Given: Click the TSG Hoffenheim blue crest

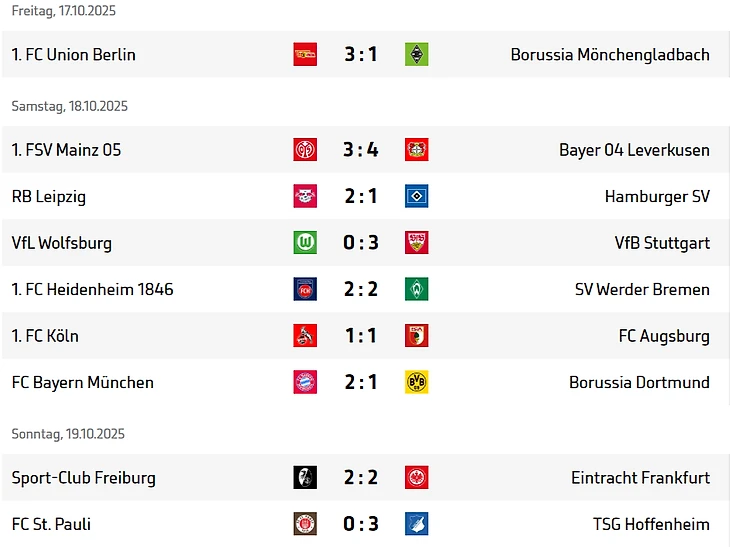Looking at the screenshot, I should click(417, 524).
